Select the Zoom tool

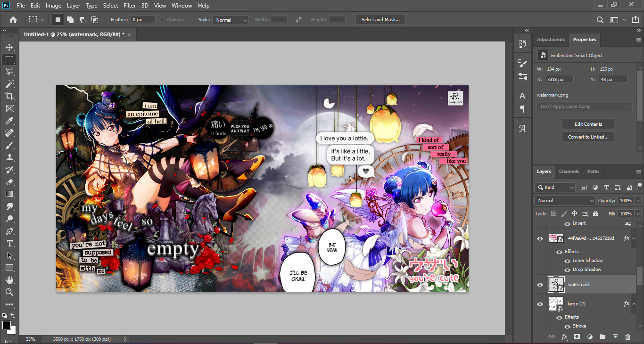[x=9, y=292]
